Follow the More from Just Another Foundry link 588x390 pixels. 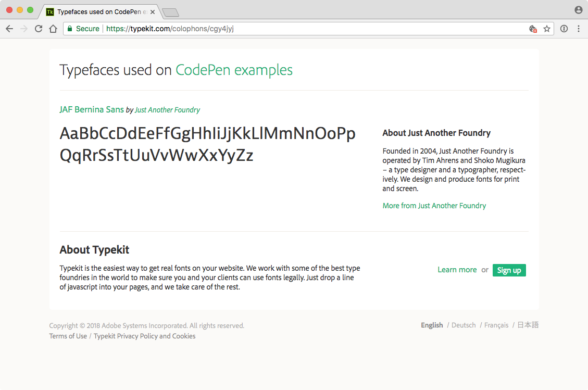pos(434,206)
